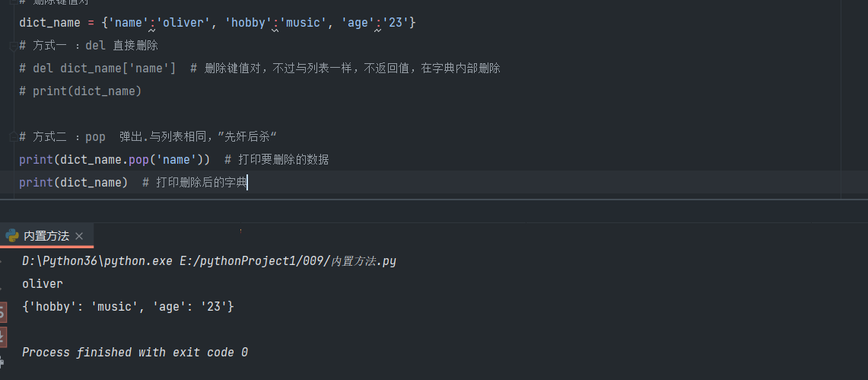
Task: Toggle the soft-wrap icon in run gutter
Action: (2, 312)
